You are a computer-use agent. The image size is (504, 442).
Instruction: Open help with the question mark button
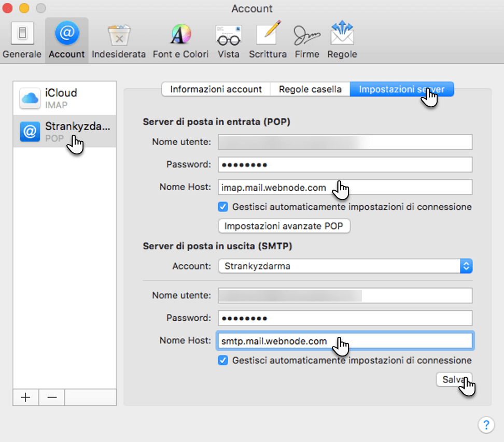[x=486, y=425]
